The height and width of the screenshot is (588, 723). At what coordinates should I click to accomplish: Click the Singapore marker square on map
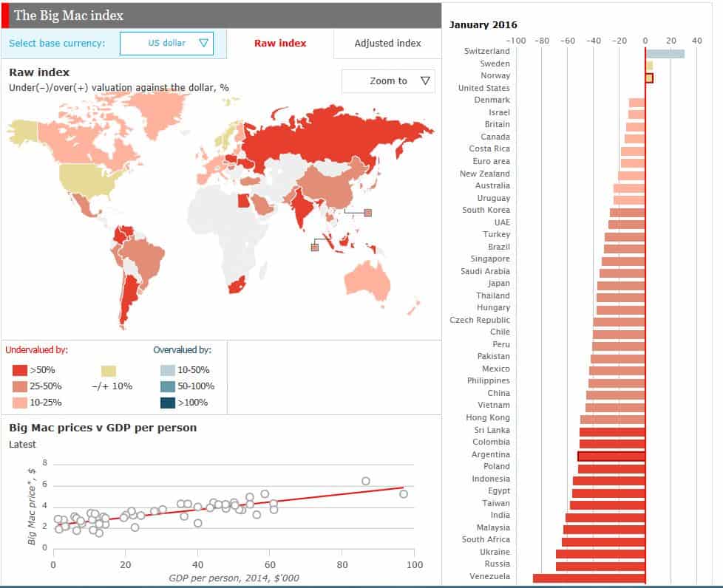[315, 247]
